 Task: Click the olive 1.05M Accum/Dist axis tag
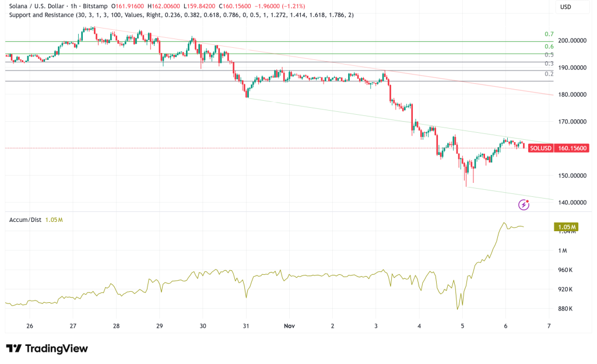tap(565, 227)
